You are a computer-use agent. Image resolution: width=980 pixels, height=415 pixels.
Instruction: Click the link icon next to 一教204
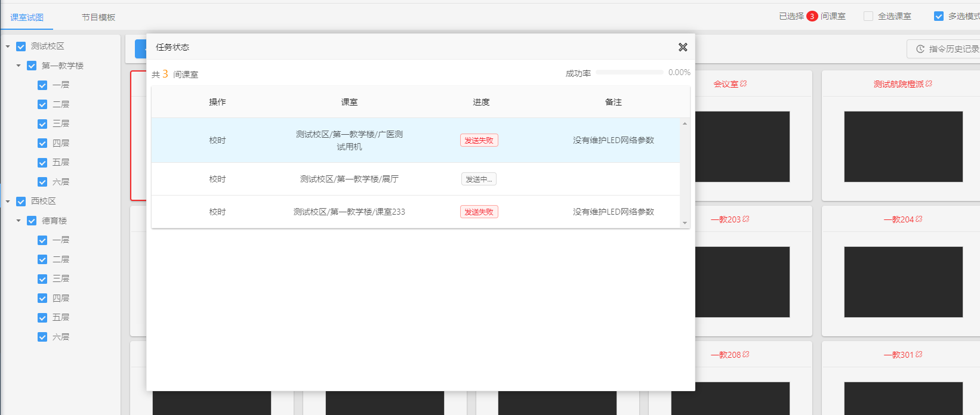click(x=919, y=219)
